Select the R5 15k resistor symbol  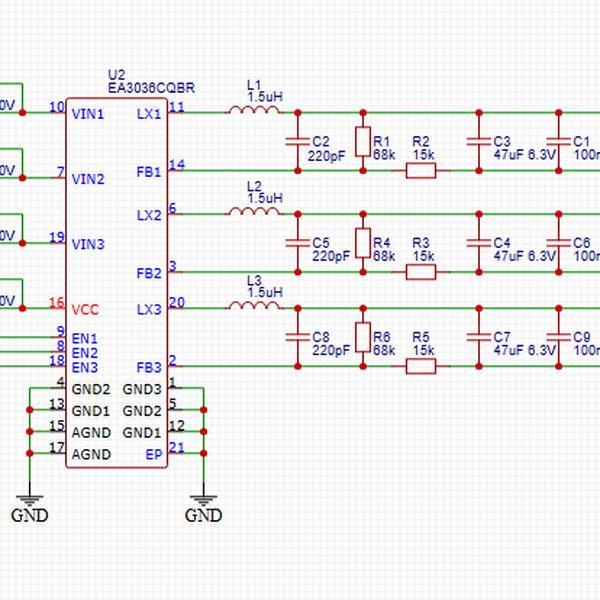(421, 366)
